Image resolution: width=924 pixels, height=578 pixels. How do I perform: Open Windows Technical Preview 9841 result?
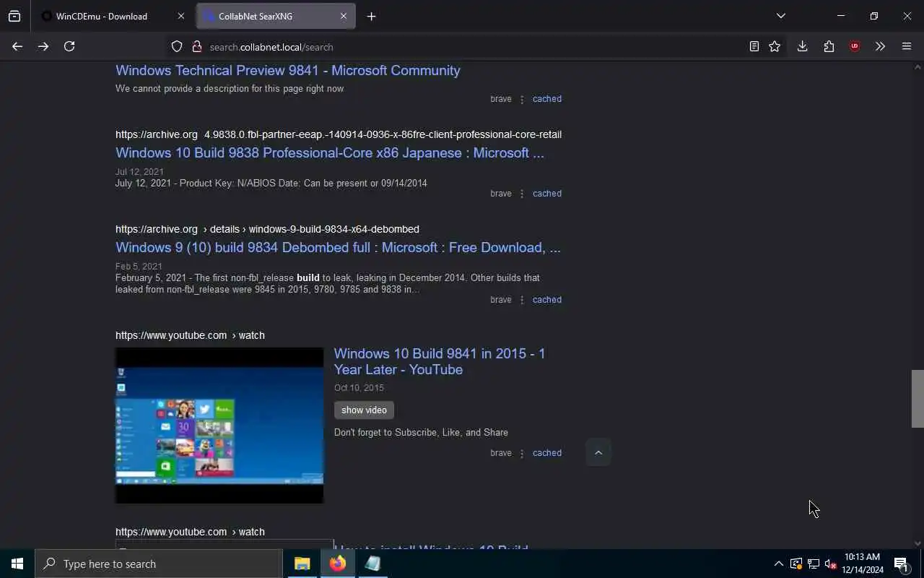[x=287, y=70]
